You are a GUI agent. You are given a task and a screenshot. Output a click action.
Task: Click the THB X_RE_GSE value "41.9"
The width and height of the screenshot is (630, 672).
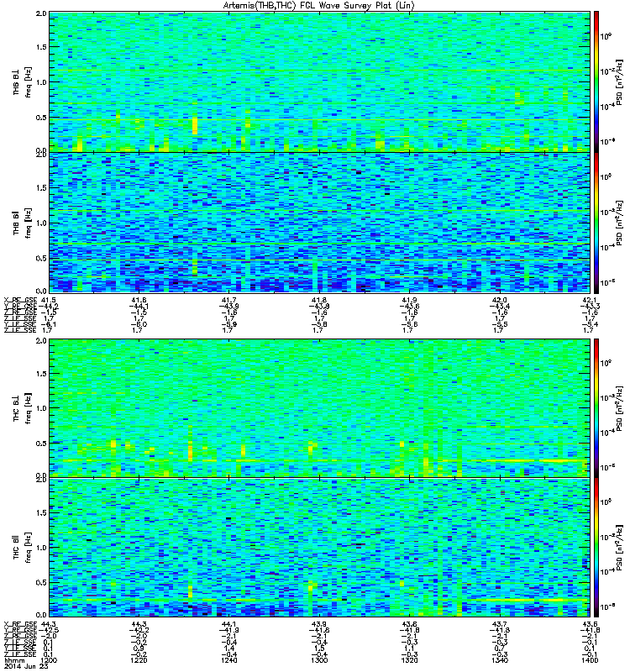[410, 300]
